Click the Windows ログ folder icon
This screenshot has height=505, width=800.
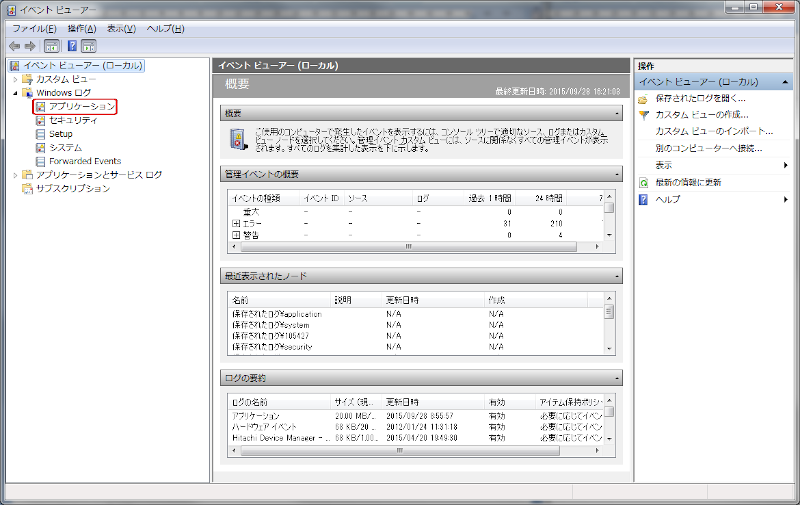pyautogui.click(x=28, y=93)
